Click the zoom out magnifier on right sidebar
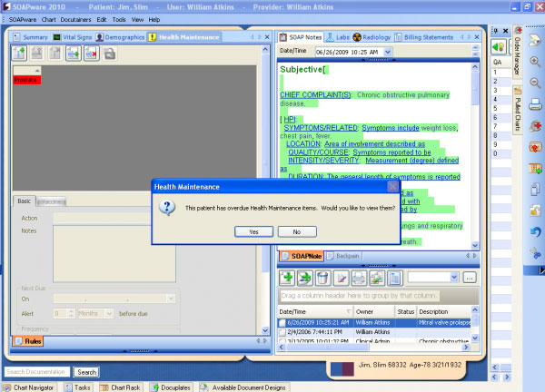Screen dimensions: 545x392 [x=536, y=82]
